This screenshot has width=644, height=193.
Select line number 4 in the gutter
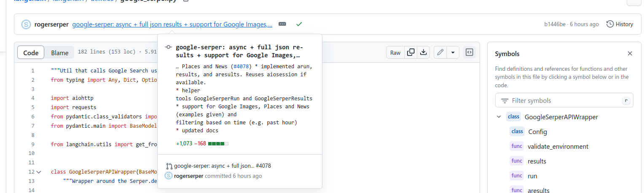pos(32,98)
